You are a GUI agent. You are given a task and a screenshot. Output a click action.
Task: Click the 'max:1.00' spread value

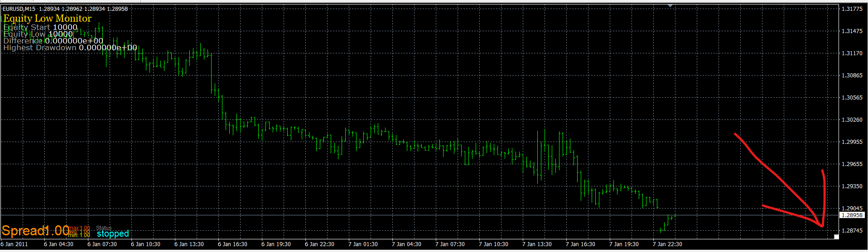point(80,228)
